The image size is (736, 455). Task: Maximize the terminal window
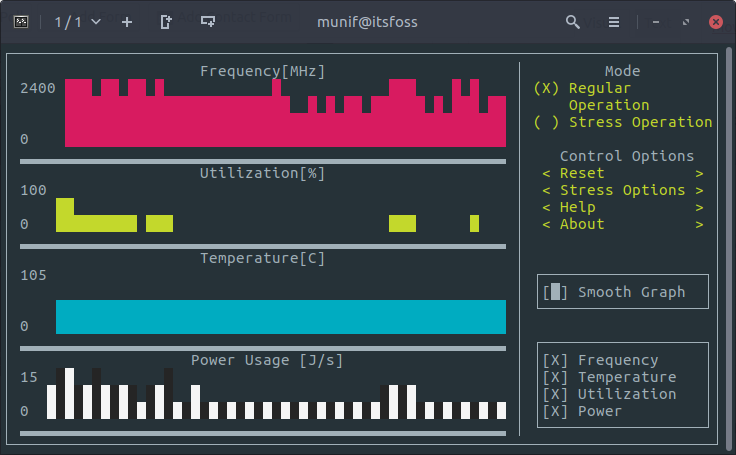(x=686, y=21)
